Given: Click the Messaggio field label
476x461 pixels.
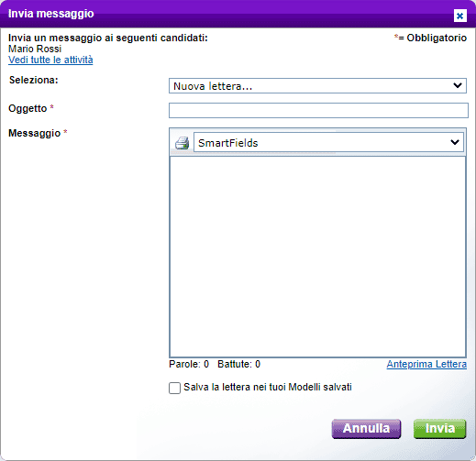Looking at the screenshot, I should point(34,133).
